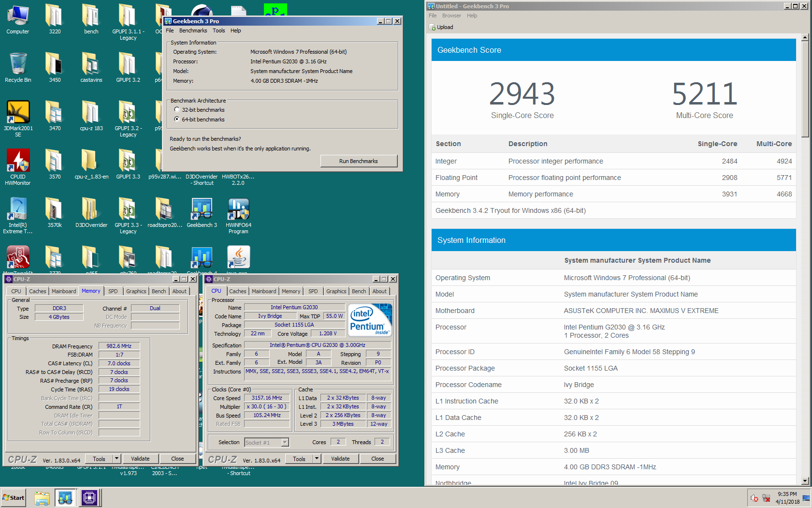Click the Core Speed value 3157.16 MHz

[267, 398]
